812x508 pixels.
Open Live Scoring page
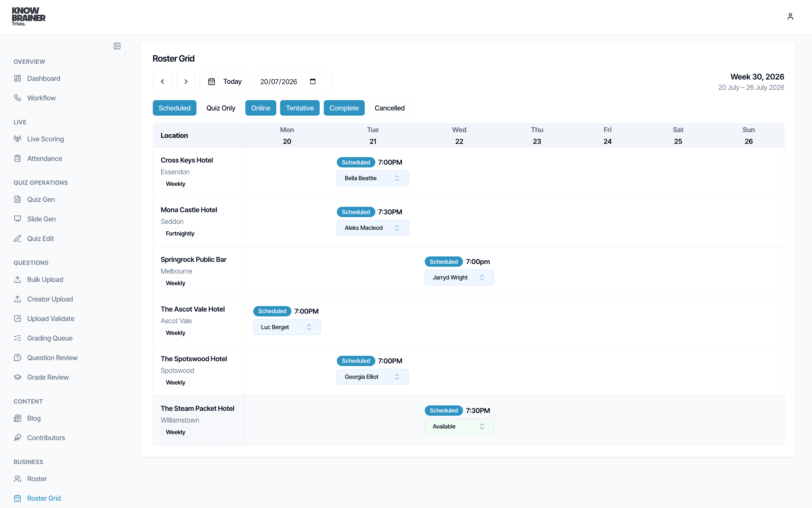[45, 139]
